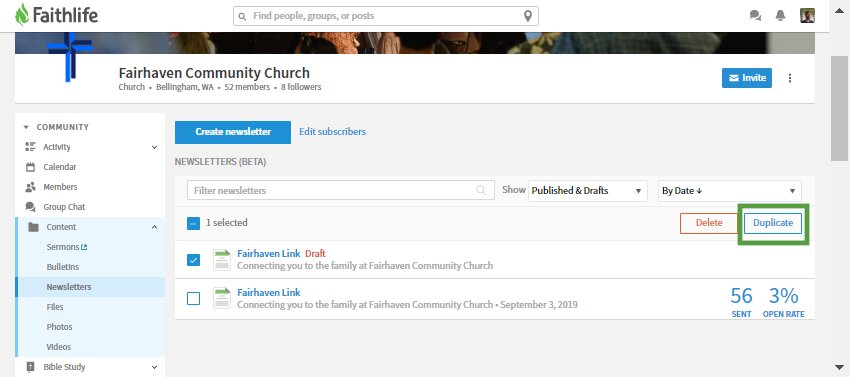Click the location pin in search bar

pos(527,16)
